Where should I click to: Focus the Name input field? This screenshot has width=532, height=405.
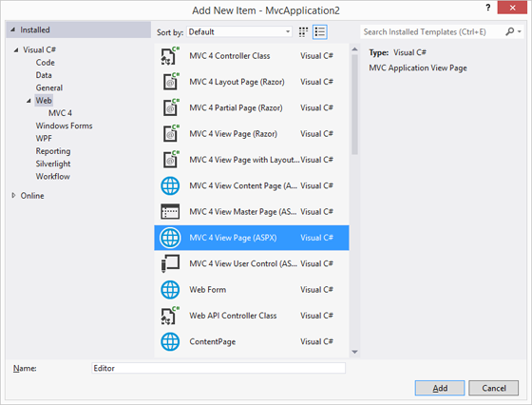pos(218,368)
